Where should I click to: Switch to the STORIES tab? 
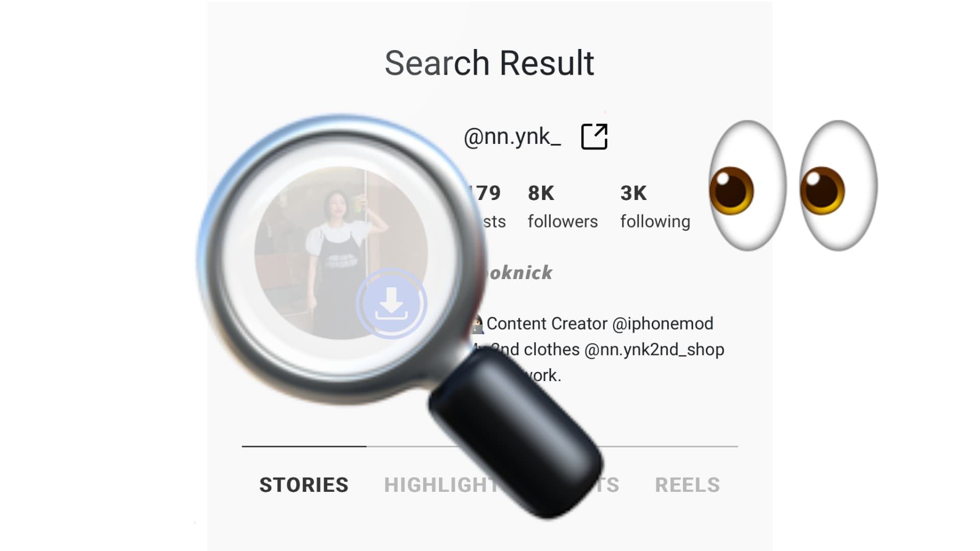(304, 485)
